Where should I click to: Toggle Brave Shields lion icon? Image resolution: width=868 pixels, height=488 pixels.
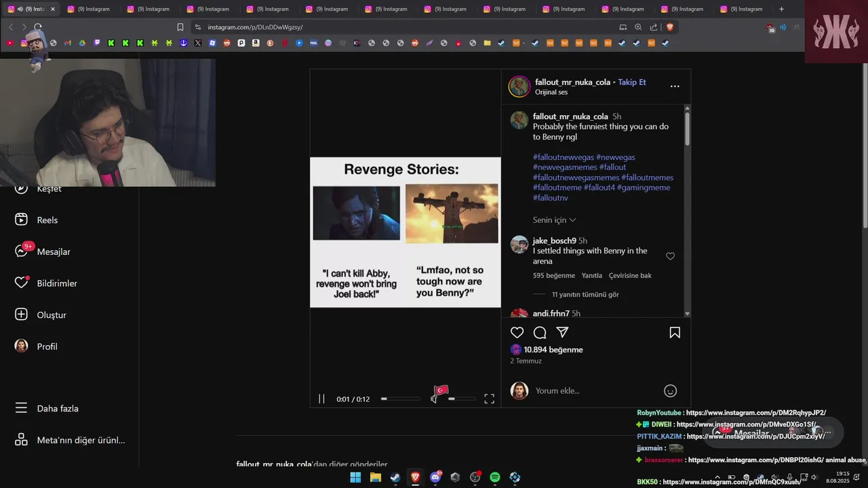pyautogui.click(x=670, y=27)
